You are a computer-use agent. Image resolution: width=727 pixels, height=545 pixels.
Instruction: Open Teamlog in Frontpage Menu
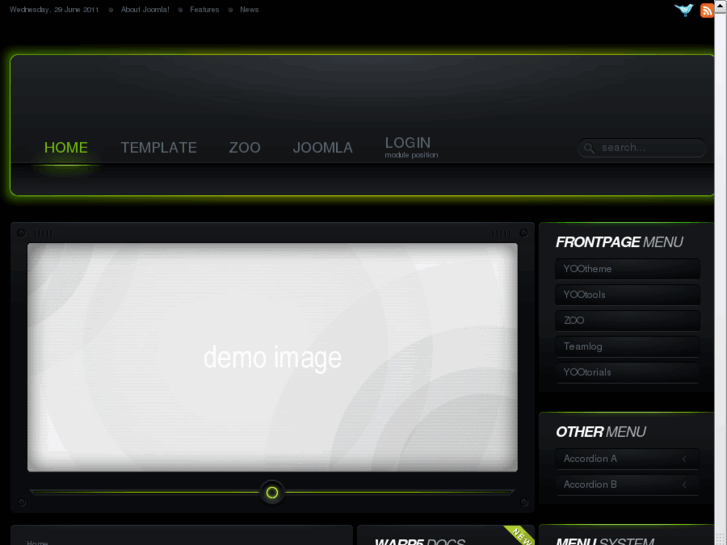tap(627, 346)
